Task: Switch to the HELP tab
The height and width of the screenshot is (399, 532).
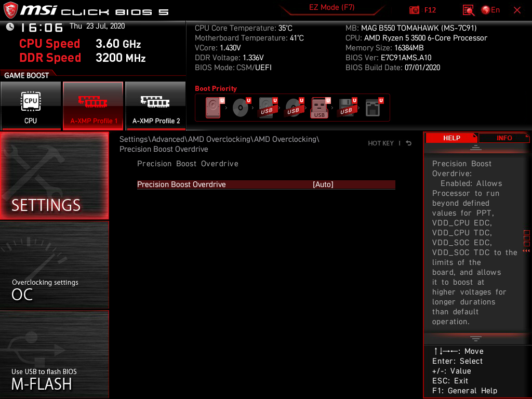Action: 451,138
